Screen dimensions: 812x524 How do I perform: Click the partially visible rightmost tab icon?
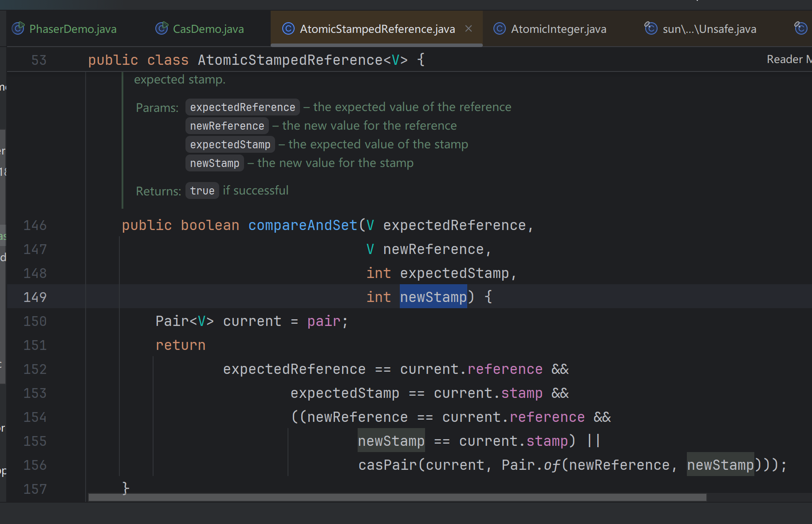tap(800, 28)
